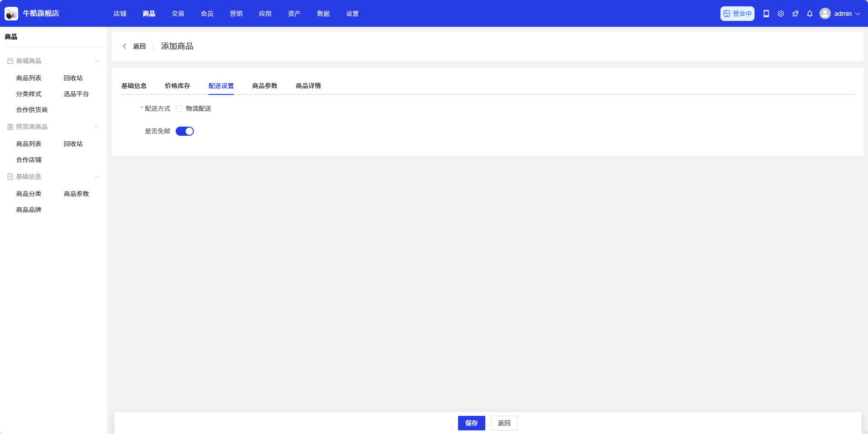
Task: Open the 资产 top menu
Action: click(294, 14)
